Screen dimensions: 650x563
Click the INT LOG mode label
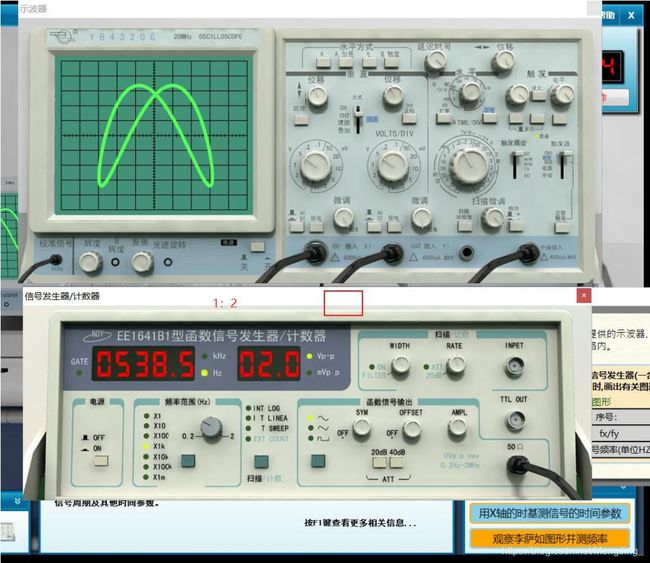pyautogui.click(x=266, y=408)
